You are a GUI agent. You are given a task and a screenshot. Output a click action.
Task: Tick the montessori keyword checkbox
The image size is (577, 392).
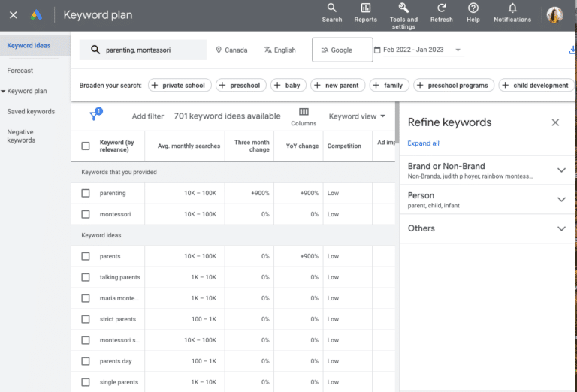(x=86, y=214)
